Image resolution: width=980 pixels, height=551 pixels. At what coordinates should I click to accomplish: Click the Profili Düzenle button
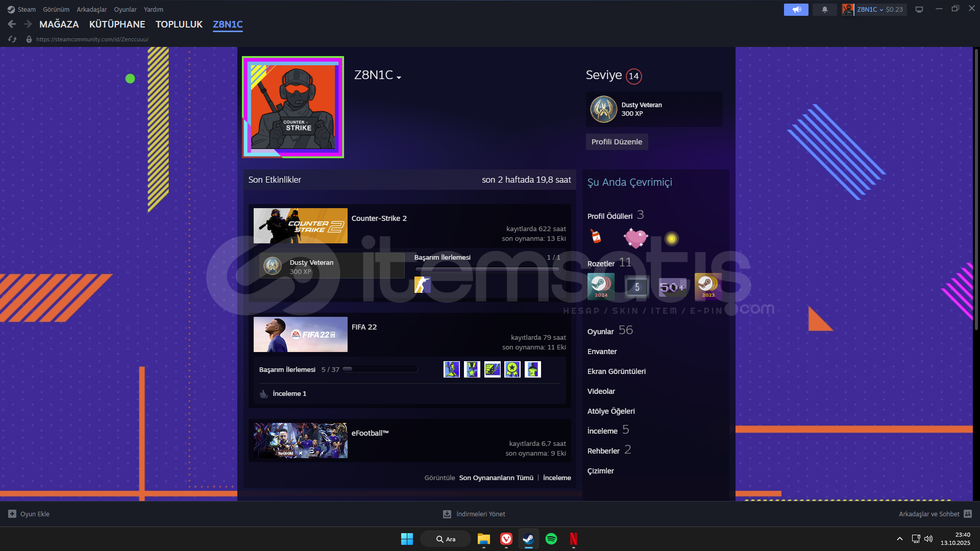coord(617,142)
